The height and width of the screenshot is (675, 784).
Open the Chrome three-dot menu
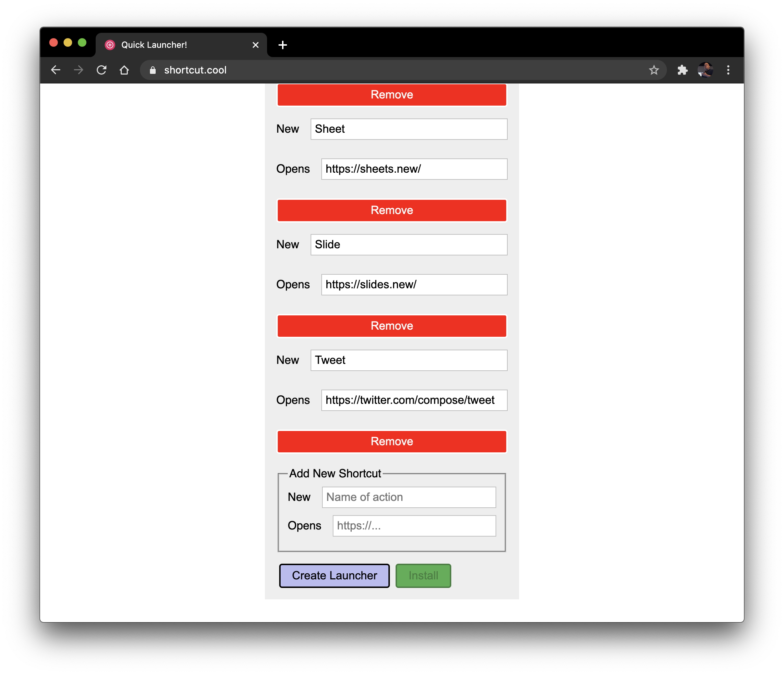[x=728, y=70]
